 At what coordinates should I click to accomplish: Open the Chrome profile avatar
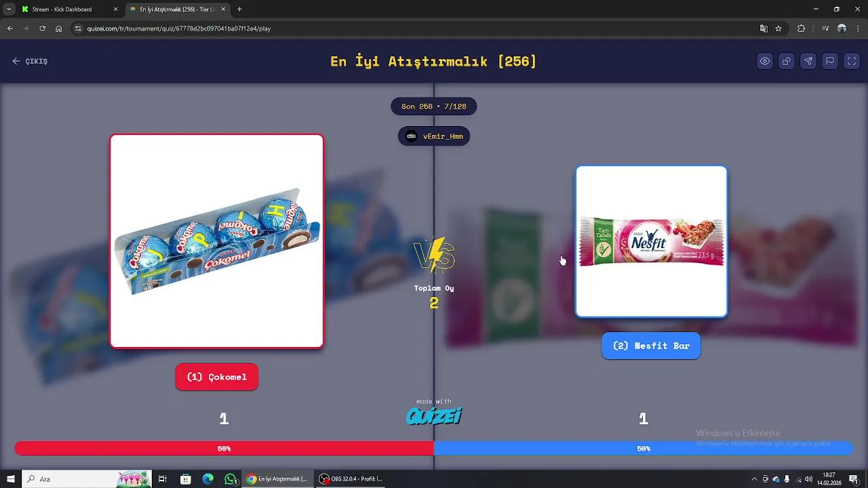[842, 28]
